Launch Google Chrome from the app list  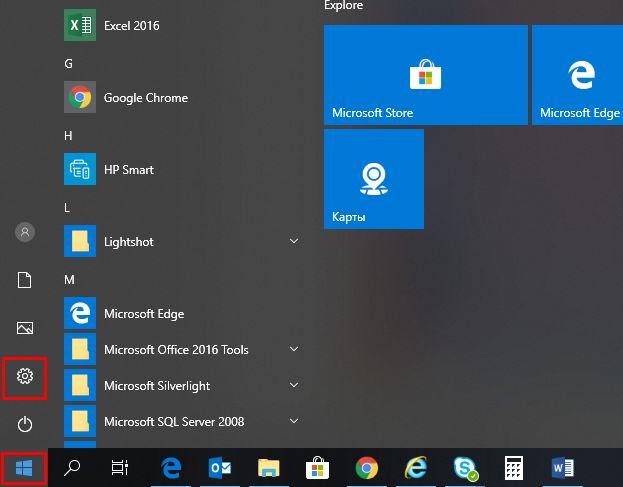point(183,97)
